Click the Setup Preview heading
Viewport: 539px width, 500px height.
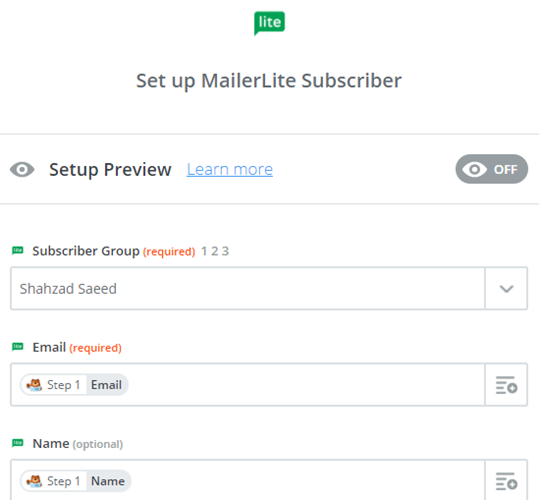(x=110, y=169)
